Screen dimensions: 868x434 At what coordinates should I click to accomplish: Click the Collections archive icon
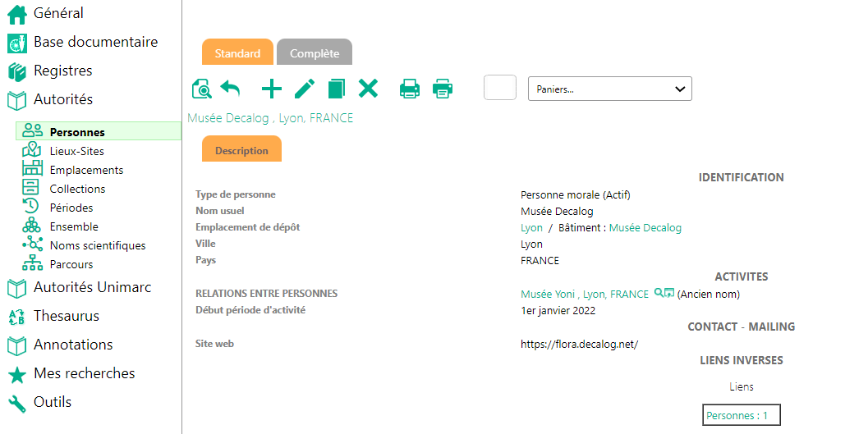[x=30, y=187]
